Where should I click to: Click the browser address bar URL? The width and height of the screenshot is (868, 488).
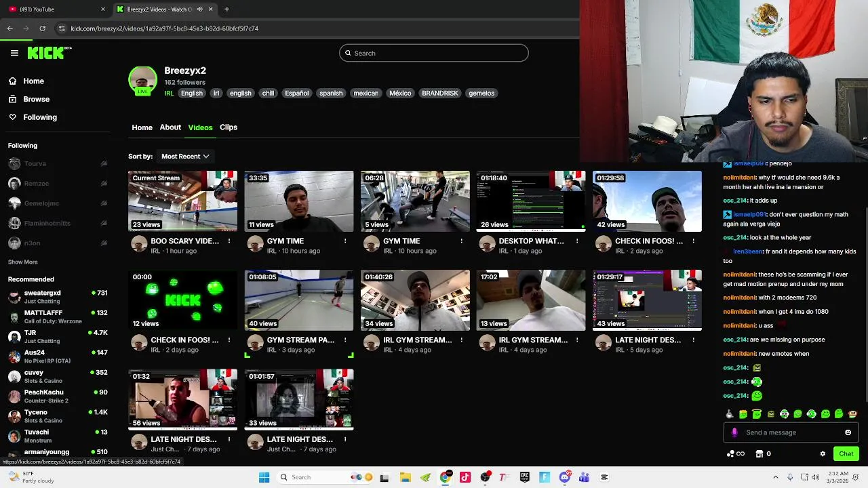[x=165, y=28]
